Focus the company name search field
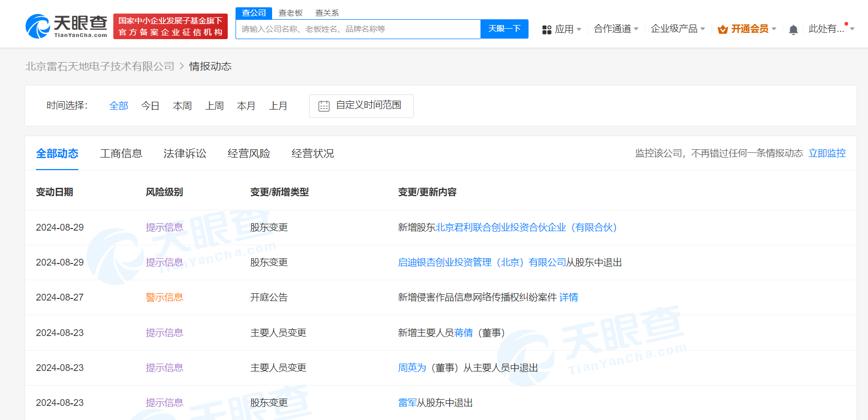Image resolution: width=868 pixels, height=420 pixels. click(358, 29)
